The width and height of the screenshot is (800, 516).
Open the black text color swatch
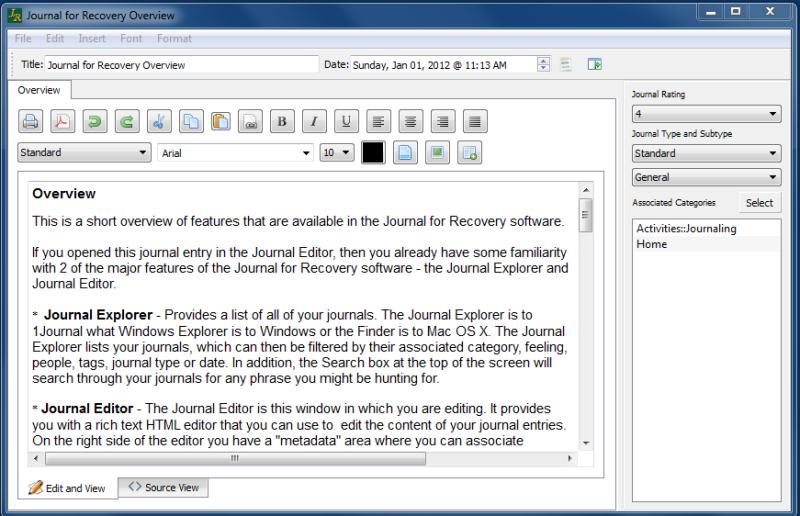click(x=373, y=153)
